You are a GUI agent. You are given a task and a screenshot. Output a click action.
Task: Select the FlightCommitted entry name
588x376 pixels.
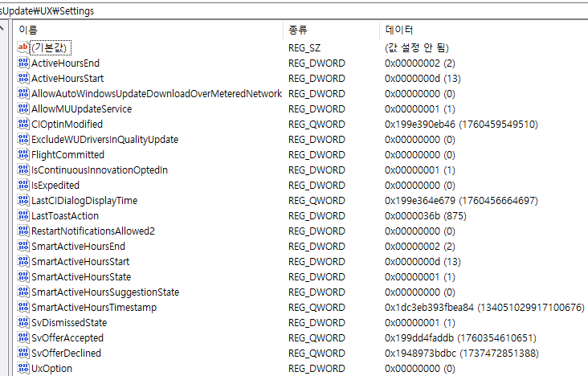click(67, 154)
